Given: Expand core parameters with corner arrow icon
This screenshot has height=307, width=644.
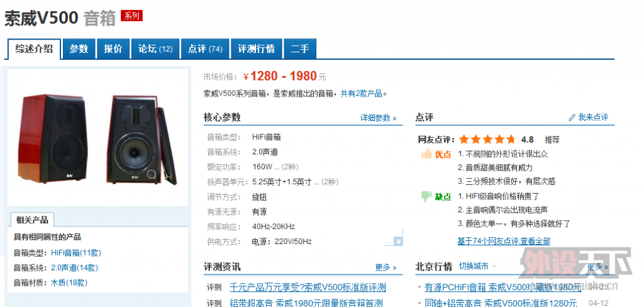Looking at the screenshot, I should [397, 241].
